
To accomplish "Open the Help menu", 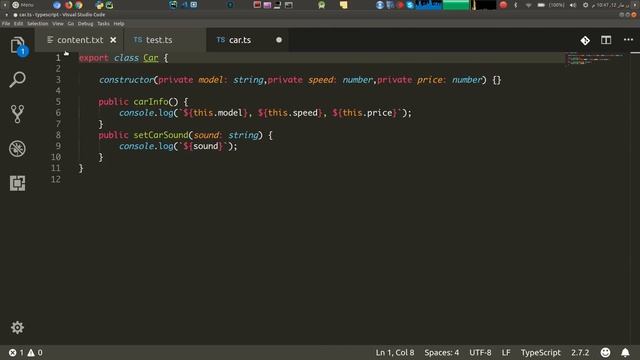I will tap(119, 24).
